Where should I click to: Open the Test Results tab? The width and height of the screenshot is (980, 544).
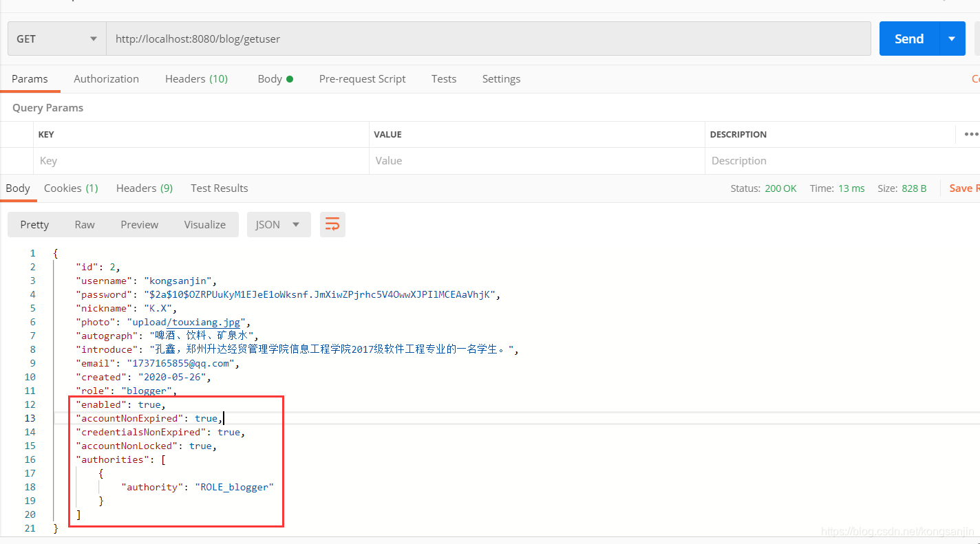click(x=220, y=188)
